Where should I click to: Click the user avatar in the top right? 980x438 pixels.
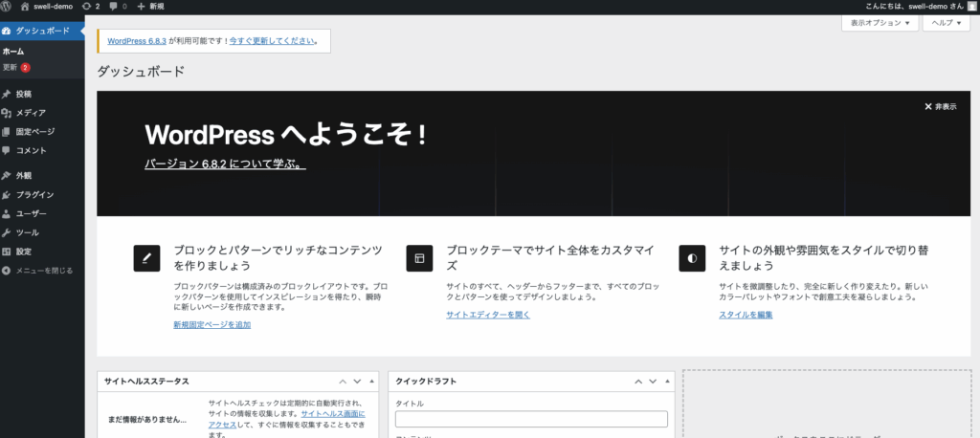pyautogui.click(x=970, y=6)
